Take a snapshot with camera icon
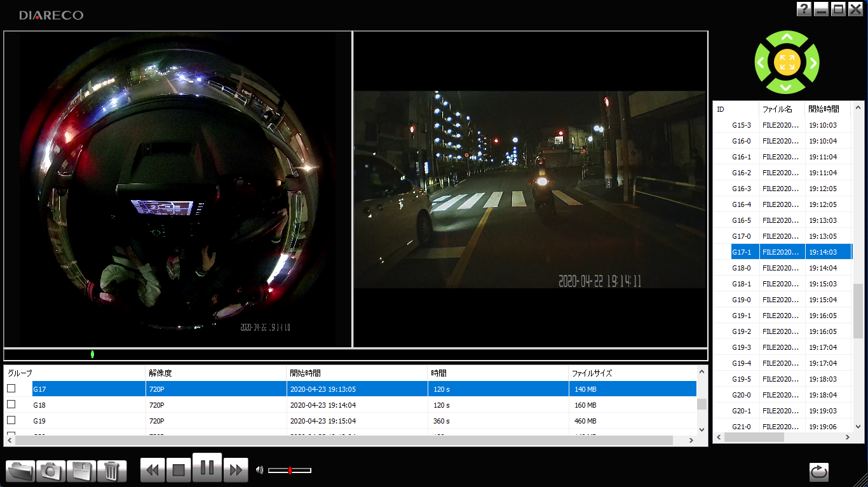The width and height of the screenshot is (868, 487). (51, 470)
